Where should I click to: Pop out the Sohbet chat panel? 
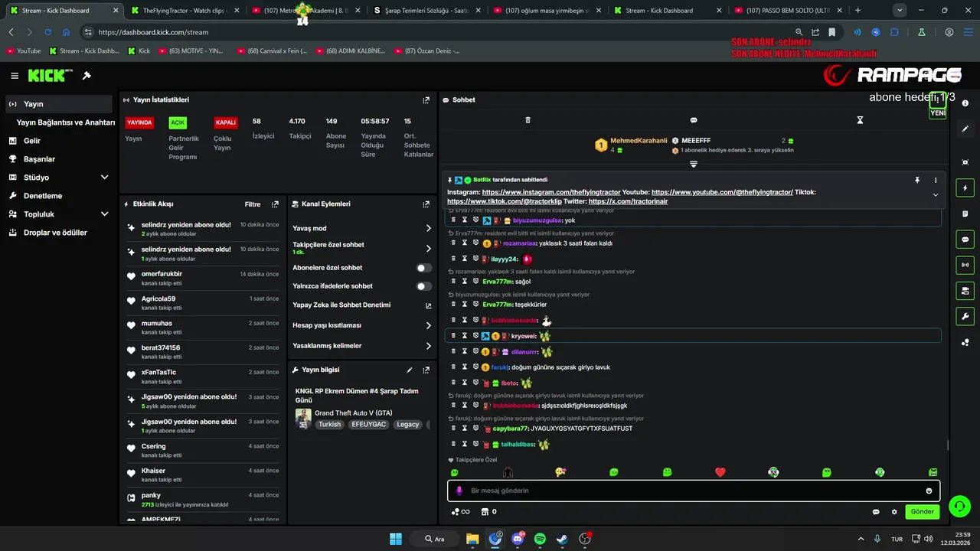point(936,100)
